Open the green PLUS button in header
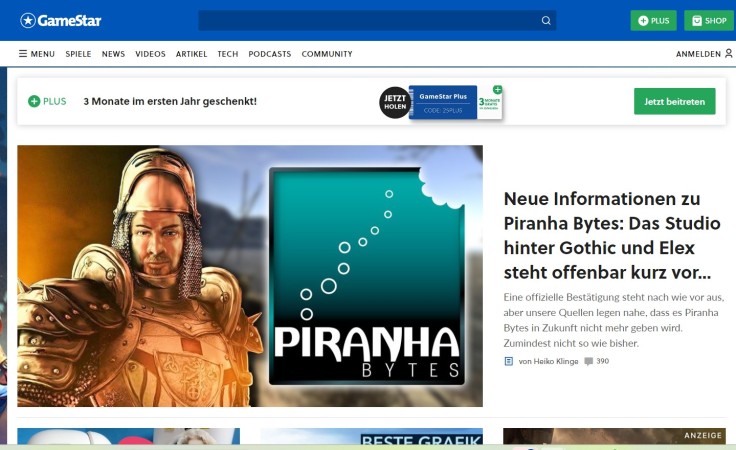Viewport: 736px width, 450px height. coord(653,21)
